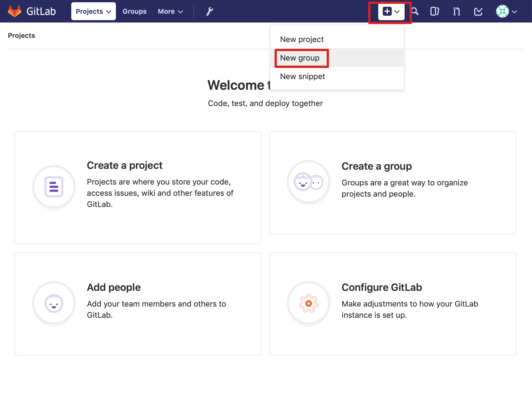This screenshot has height=405, width=532.
Task: Click 'Code, test, and deploy together' text
Action: (x=265, y=103)
